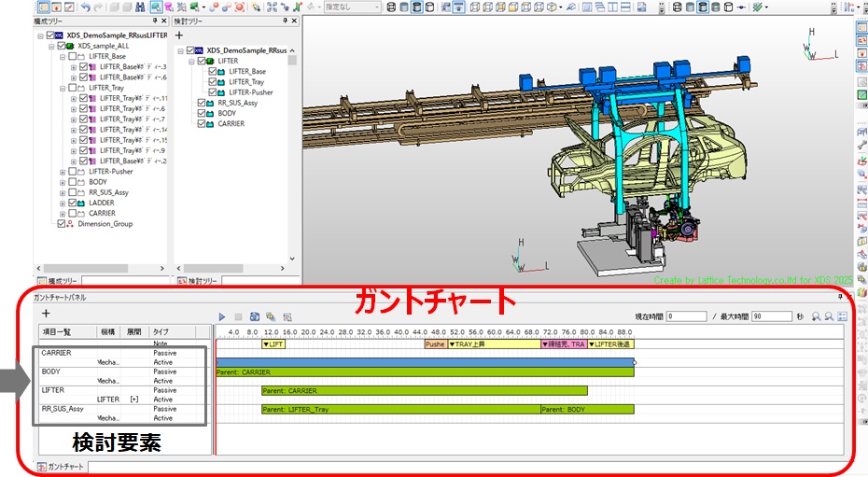Switch to the ガントチャート tab at bottom
Screen dimensions: 868x477
pyautogui.click(x=62, y=466)
